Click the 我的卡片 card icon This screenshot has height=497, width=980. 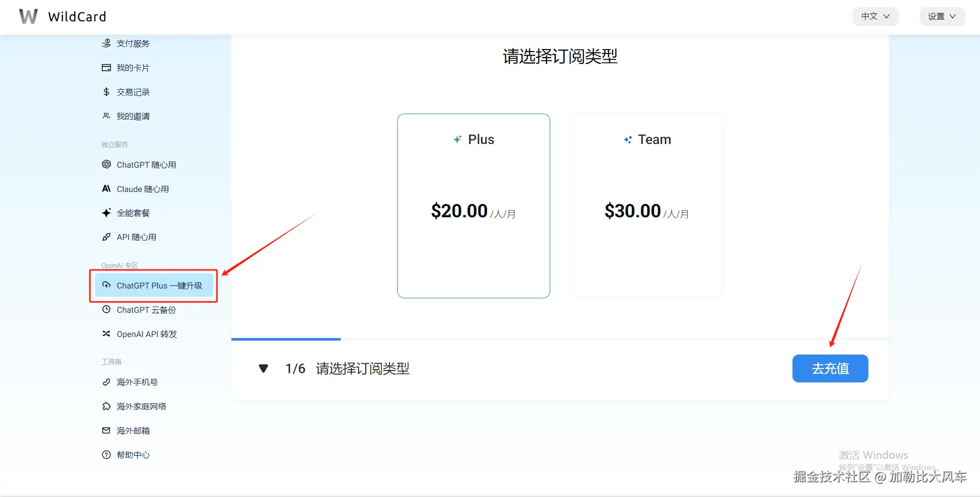(x=106, y=68)
